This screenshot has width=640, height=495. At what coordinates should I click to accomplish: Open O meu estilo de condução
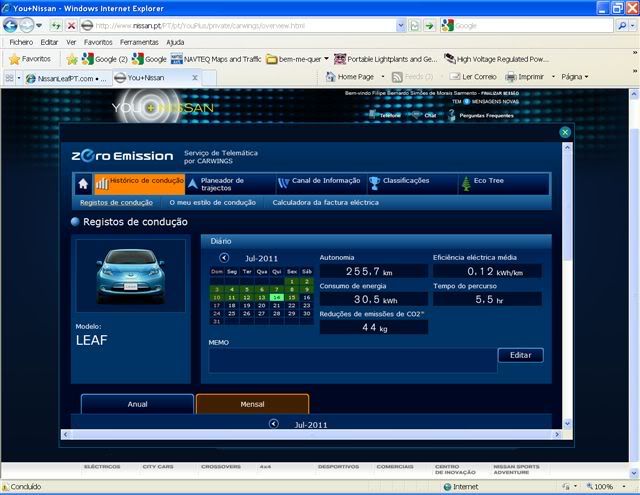point(213,202)
